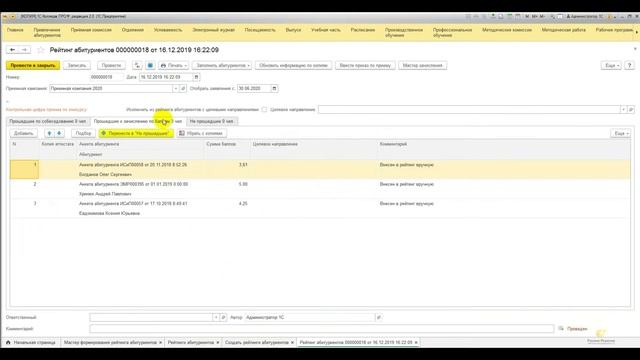Switch to 'Проходящие к зачислению по баллам' tab

point(138,121)
